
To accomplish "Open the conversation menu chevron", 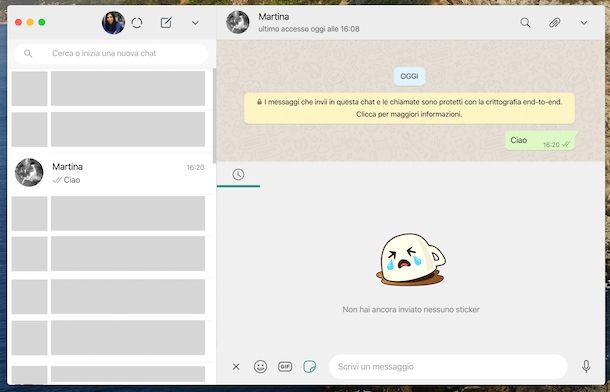I will click(x=584, y=23).
